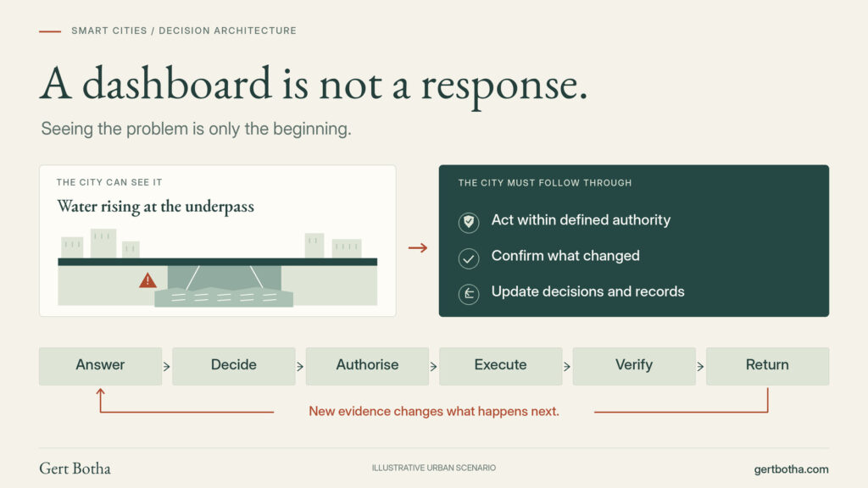Screen dimensions: 868x488
Task: Select the Decide step box
Action: point(234,366)
